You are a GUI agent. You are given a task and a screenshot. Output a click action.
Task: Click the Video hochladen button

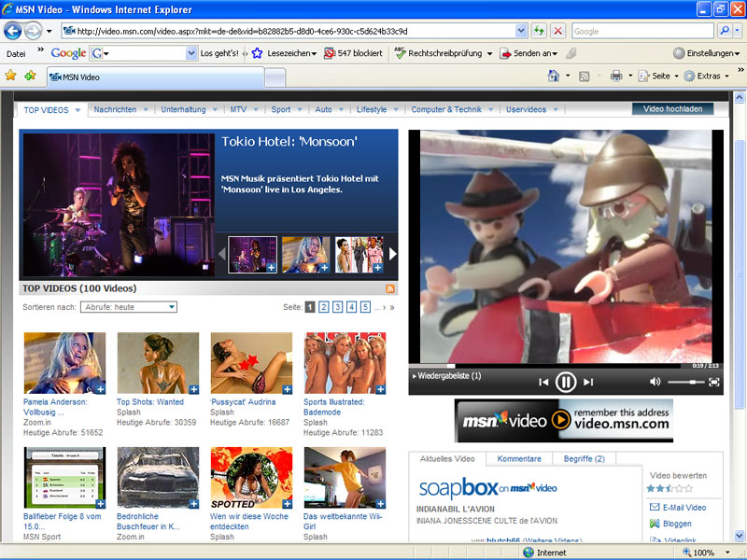pyautogui.click(x=672, y=109)
